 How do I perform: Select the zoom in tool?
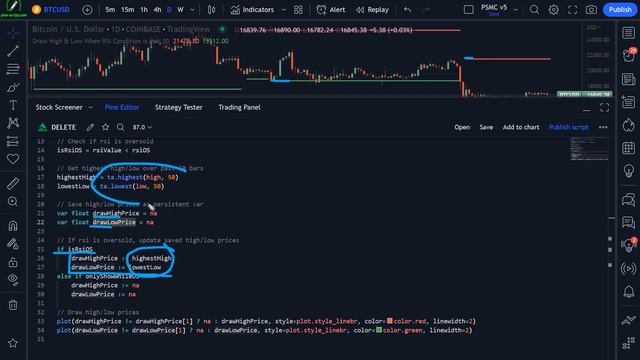coord(13,202)
